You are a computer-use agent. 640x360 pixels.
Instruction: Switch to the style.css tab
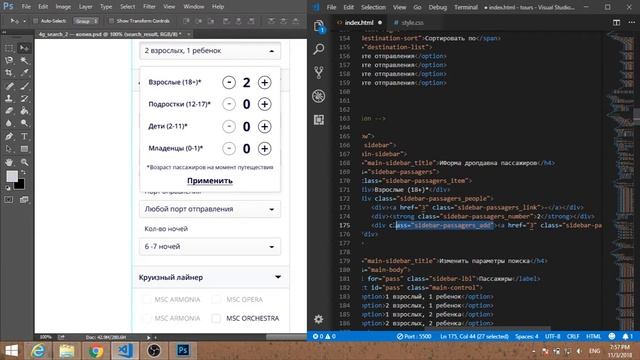pyautogui.click(x=412, y=22)
